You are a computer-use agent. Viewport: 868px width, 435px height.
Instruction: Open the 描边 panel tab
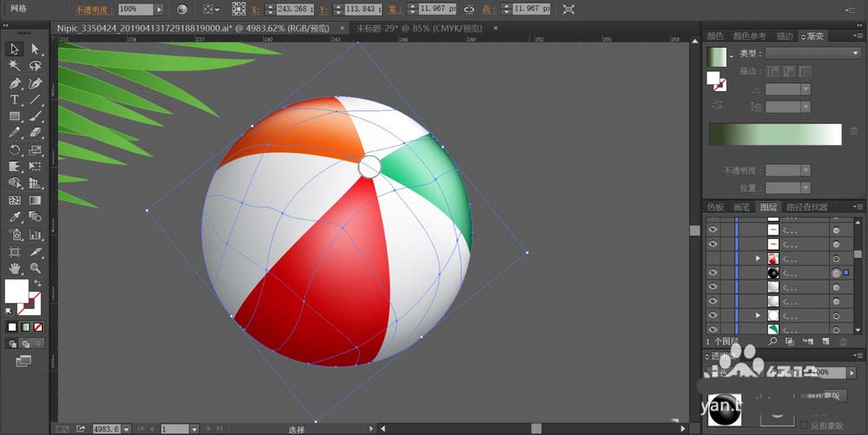pyautogui.click(x=785, y=36)
